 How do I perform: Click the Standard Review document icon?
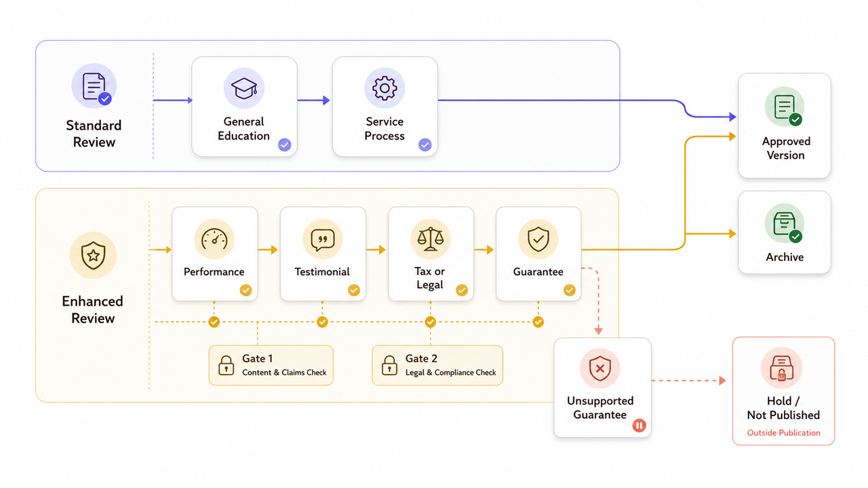point(94,87)
